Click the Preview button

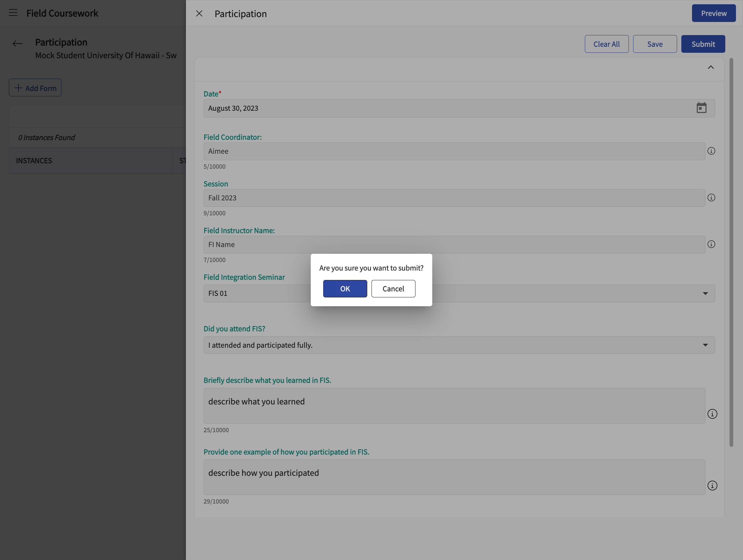coord(714,13)
